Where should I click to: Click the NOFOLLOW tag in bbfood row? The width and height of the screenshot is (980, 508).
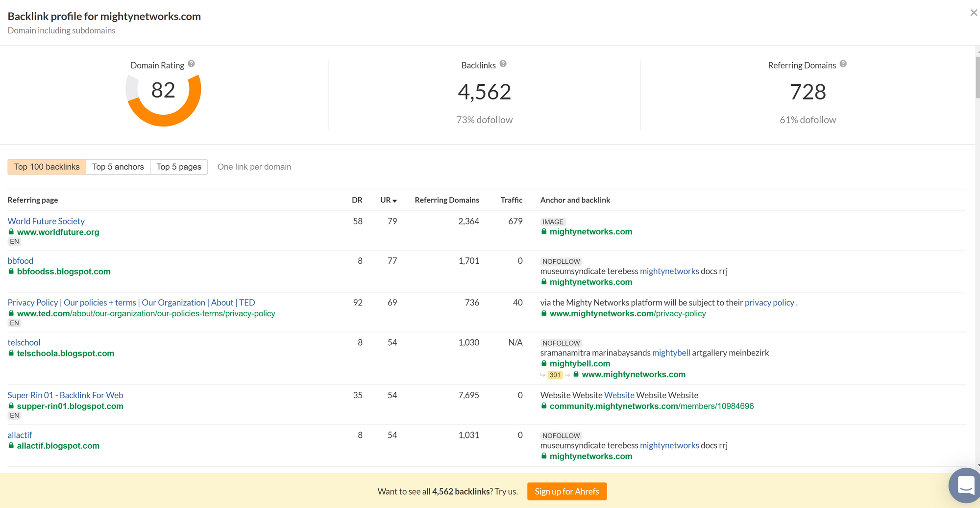[561, 262]
